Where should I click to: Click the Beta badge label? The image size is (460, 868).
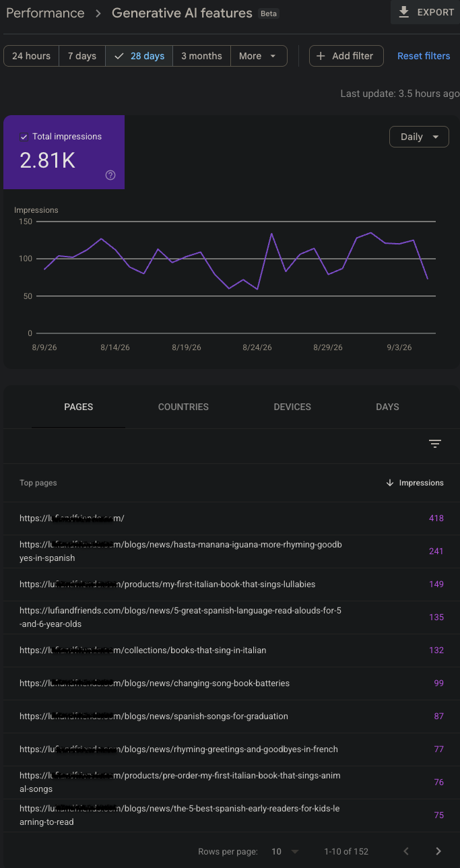point(269,13)
